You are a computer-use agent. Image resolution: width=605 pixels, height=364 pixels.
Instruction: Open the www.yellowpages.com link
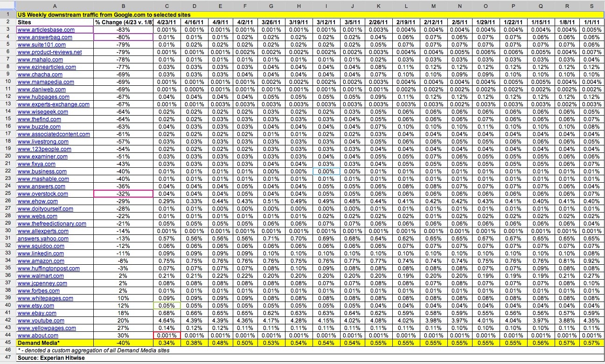coord(47,328)
